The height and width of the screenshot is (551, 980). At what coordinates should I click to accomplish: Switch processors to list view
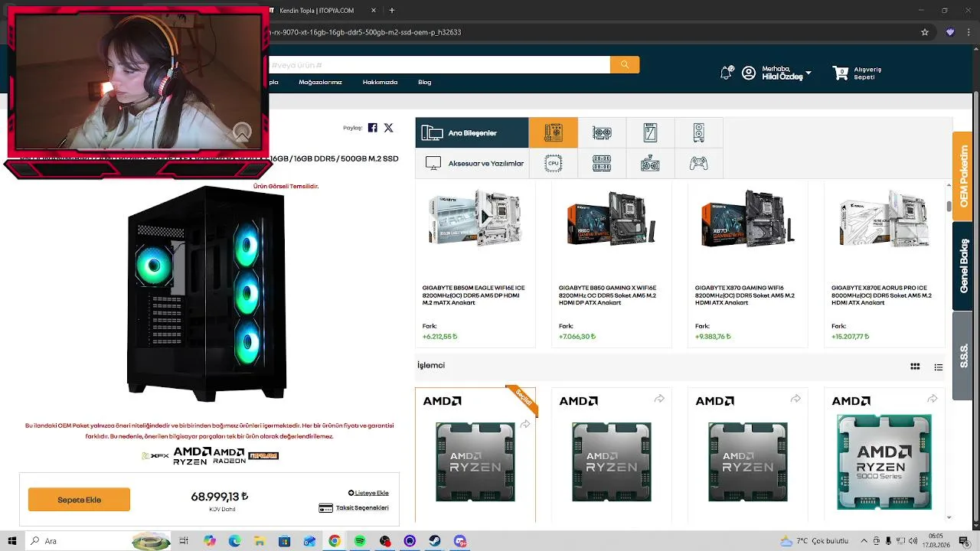point(939,367)
